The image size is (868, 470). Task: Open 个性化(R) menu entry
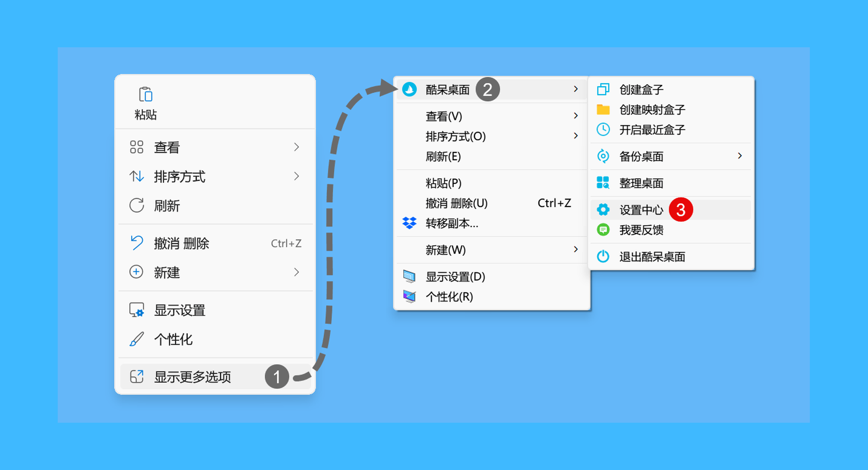492,296
